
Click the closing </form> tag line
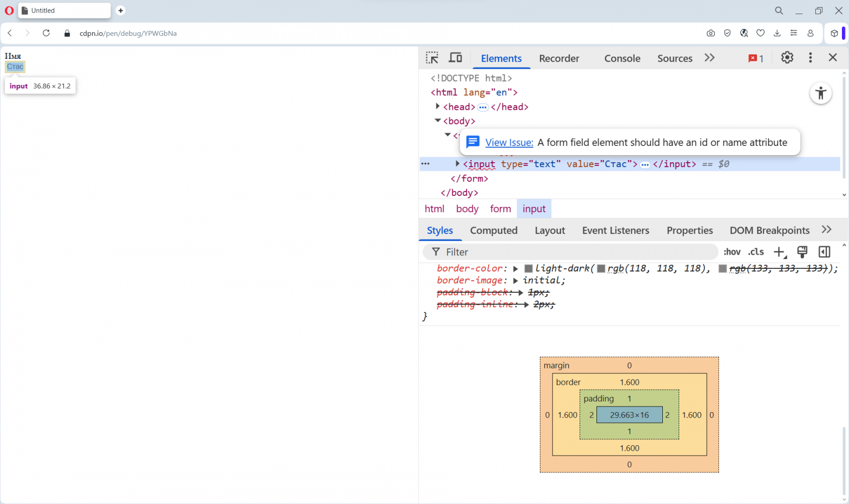pyautogui.click(x=469, y=179)
